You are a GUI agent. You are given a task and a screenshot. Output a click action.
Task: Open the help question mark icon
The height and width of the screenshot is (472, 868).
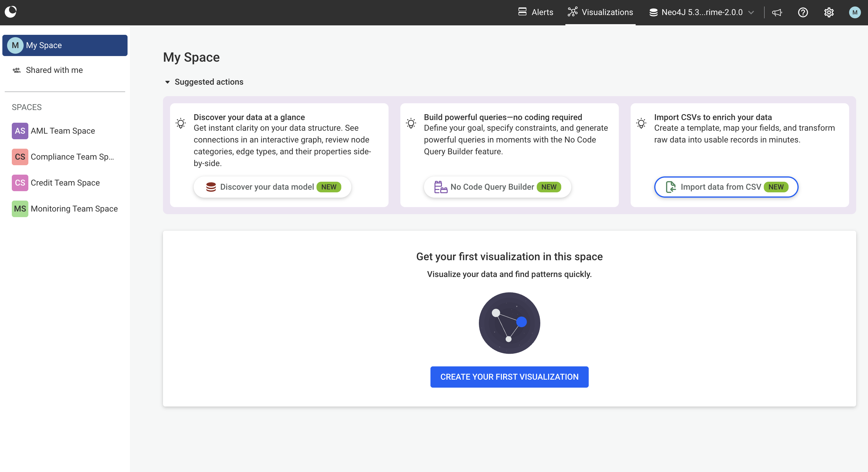pyautogui.click(x=803, y=12)
